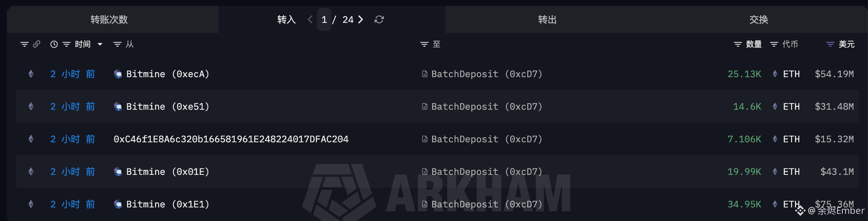Click the refresh icon beside page count
868x221 pixels.
tap(379, 19)
